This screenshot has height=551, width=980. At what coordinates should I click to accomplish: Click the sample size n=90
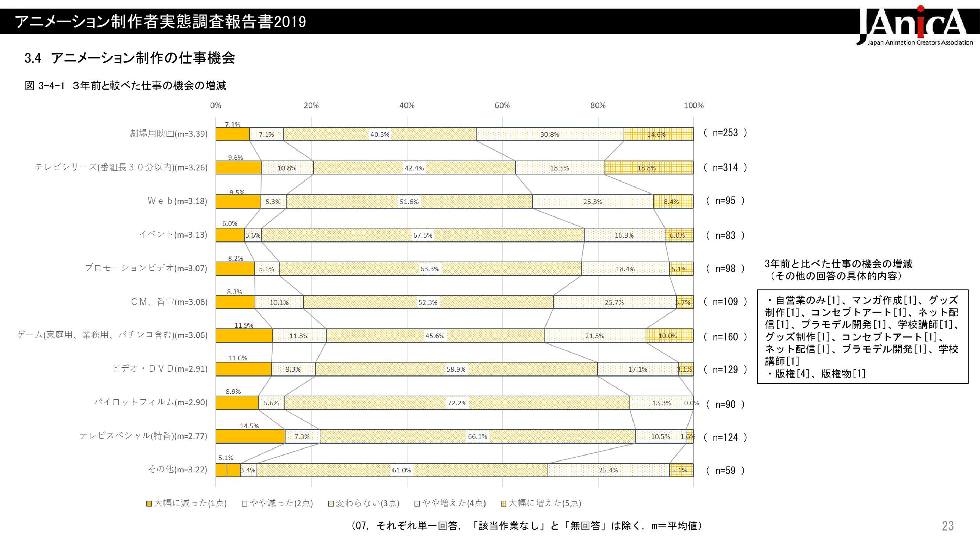(x=725, y=404)
